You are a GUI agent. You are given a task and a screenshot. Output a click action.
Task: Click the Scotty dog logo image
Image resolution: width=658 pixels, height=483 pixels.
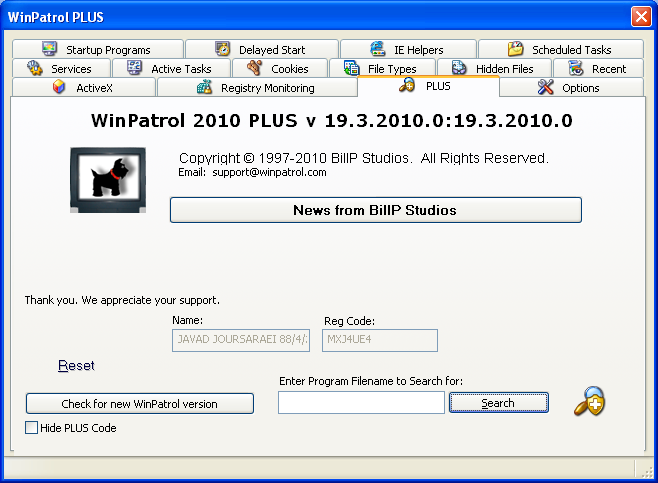(x=108, y=180)
